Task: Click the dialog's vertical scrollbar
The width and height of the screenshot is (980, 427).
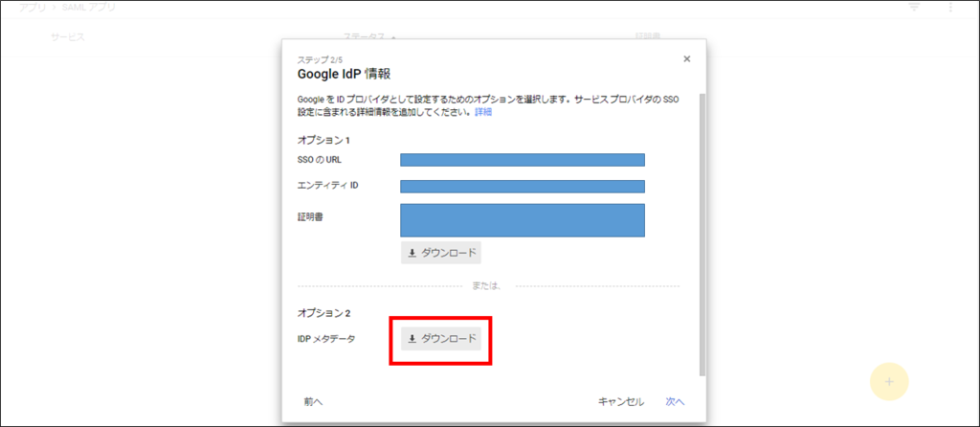Action: pos(702,235)
